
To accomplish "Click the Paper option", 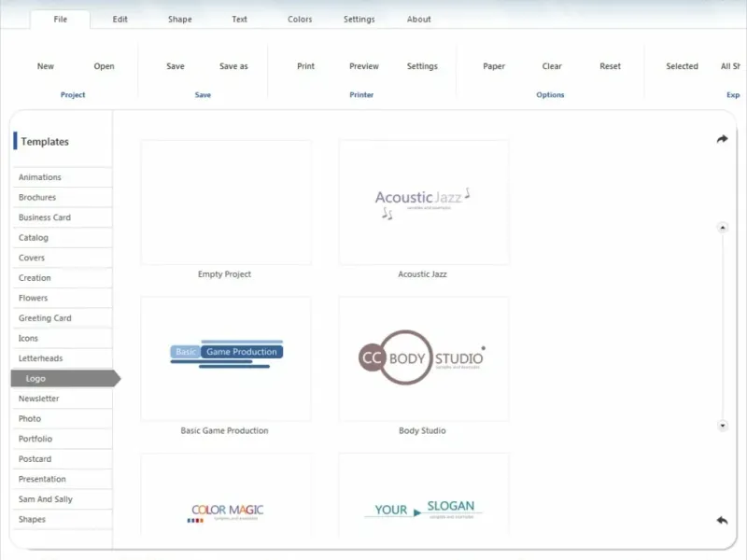I will coord(494,66).
